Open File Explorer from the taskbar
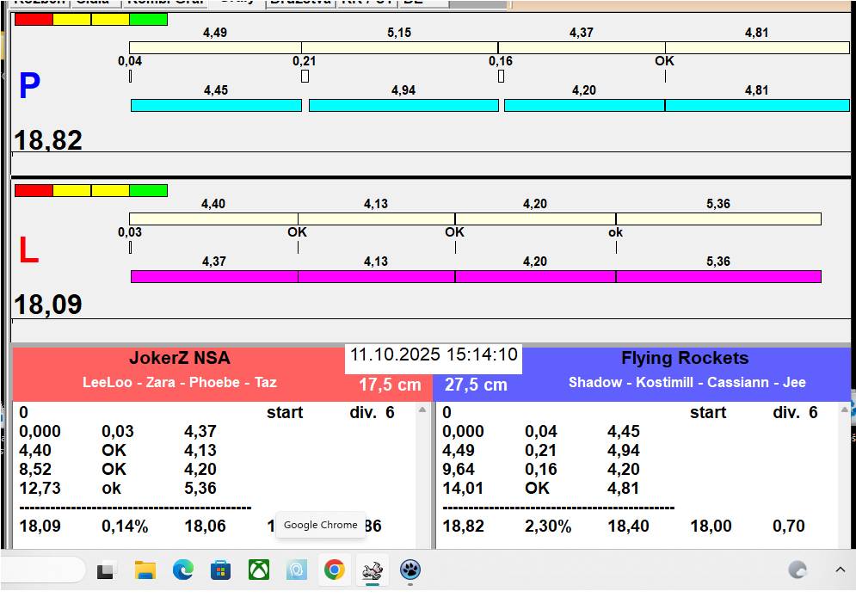The height and width of the screenshot is (616, 856). pos(145,570)
